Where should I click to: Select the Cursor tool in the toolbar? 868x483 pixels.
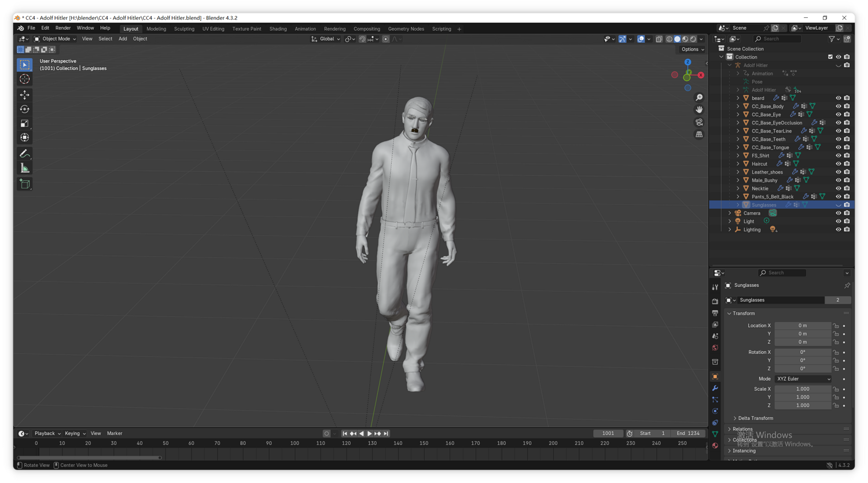24,79
